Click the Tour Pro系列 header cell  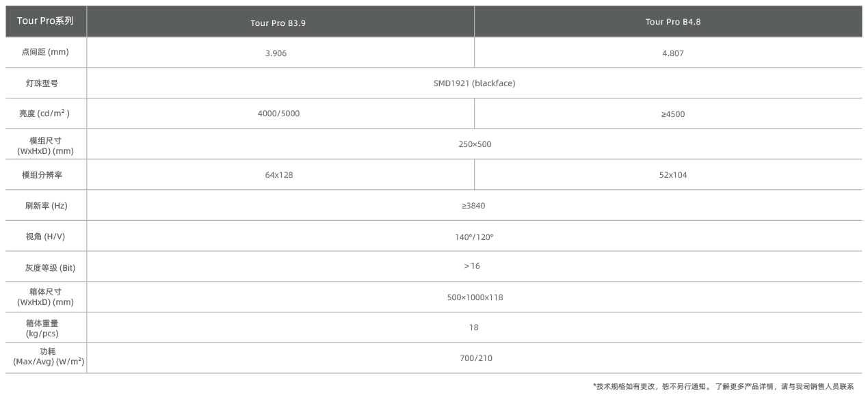click(45, 21)
